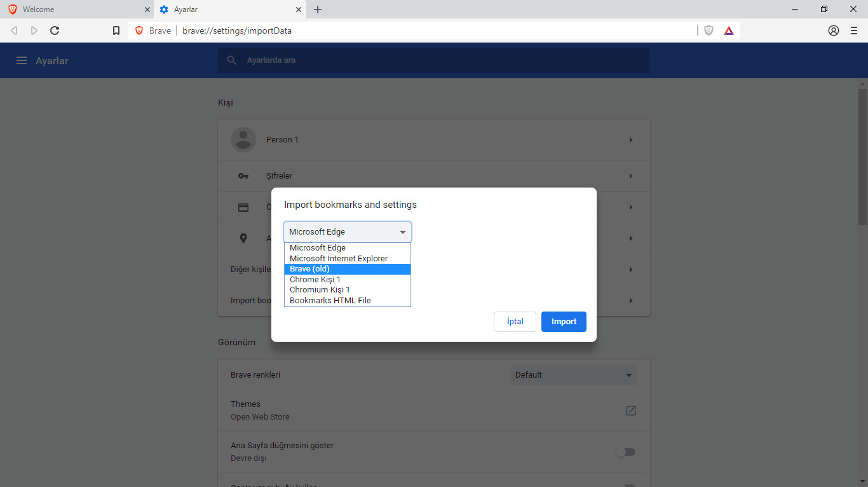Switch to the Welcome tab
This screenshot has width=868, height=487.
point(77,10)
